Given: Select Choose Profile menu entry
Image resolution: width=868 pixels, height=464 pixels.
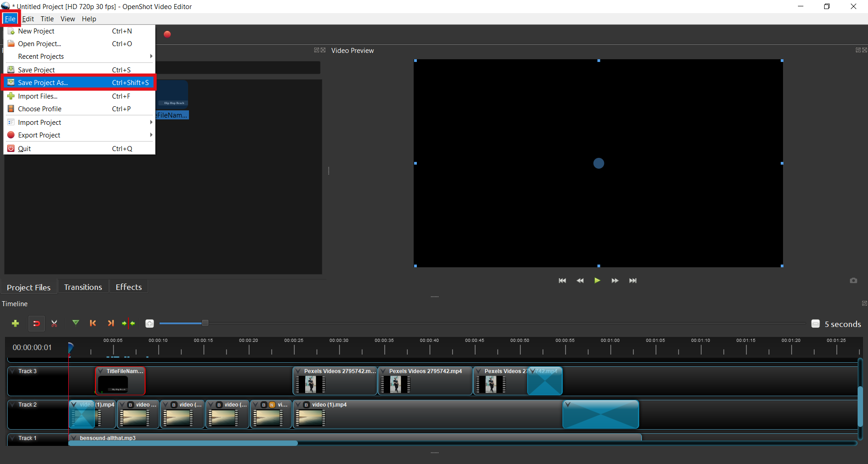Looking at the screenshot, I should (79, 109).
